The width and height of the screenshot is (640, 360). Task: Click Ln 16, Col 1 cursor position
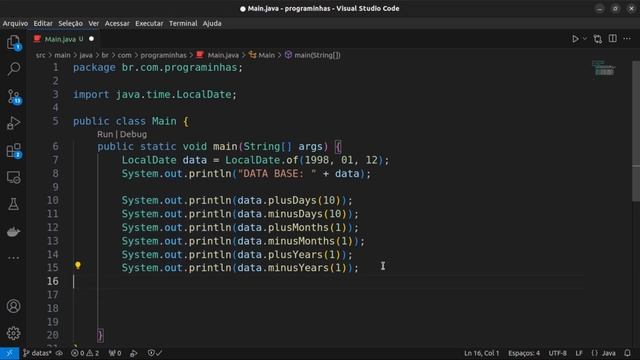click(482, 353)
